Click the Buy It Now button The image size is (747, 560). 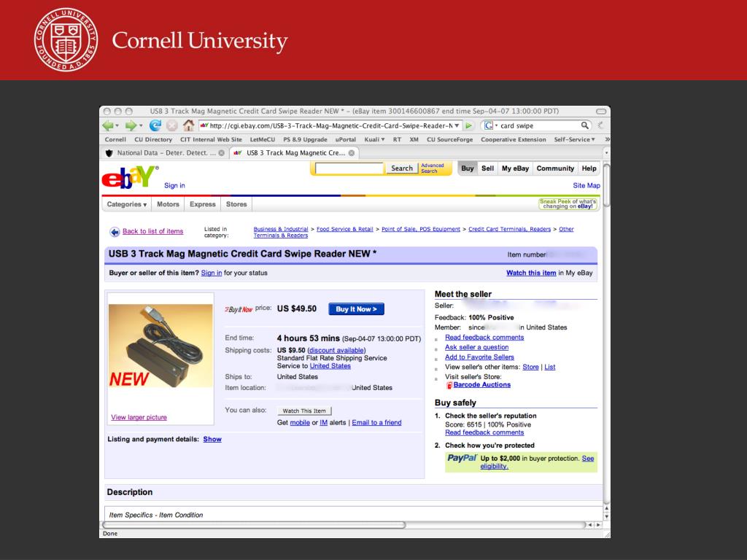356,309
